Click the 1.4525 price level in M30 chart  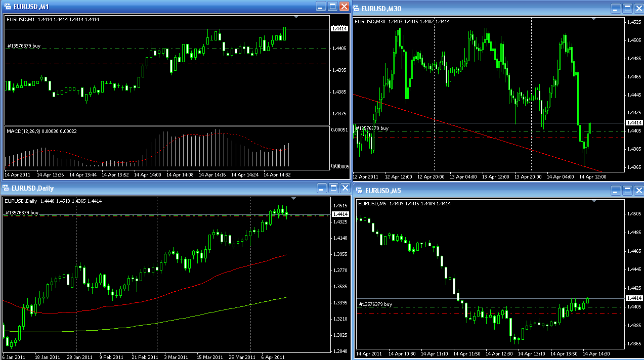pyautogui.click(x=634, y=22)
